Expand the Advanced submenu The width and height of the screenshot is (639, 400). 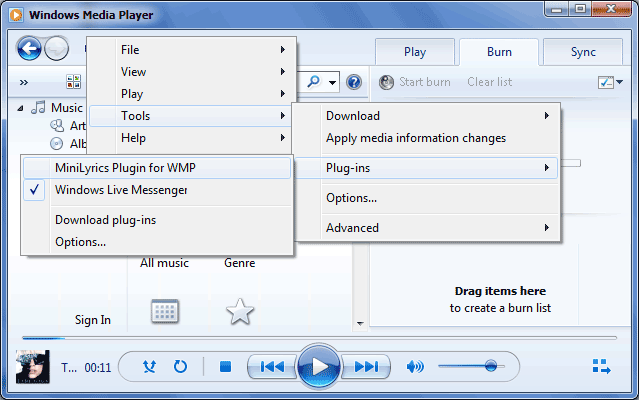pos(426,228)
